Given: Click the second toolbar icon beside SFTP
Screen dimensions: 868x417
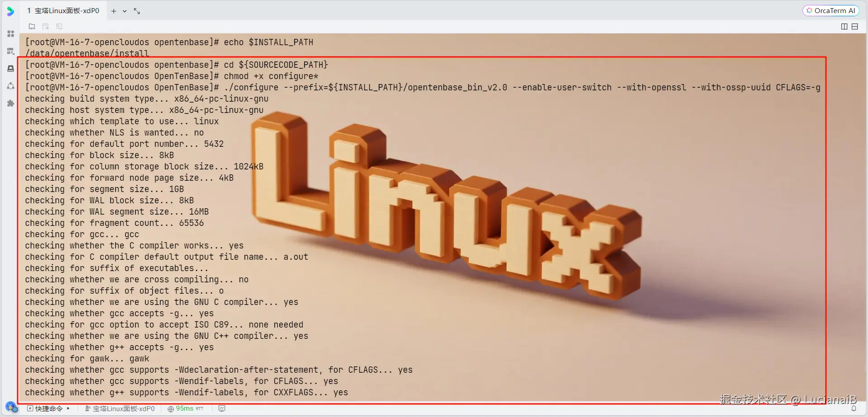Looking at the screenshot, I should (x=45, y=27).
